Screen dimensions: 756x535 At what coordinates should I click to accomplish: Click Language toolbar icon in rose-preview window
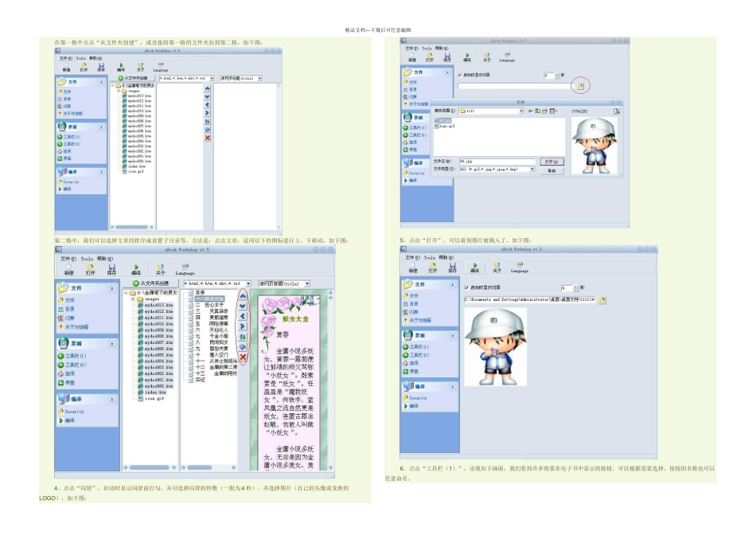[x=185, y=269]
